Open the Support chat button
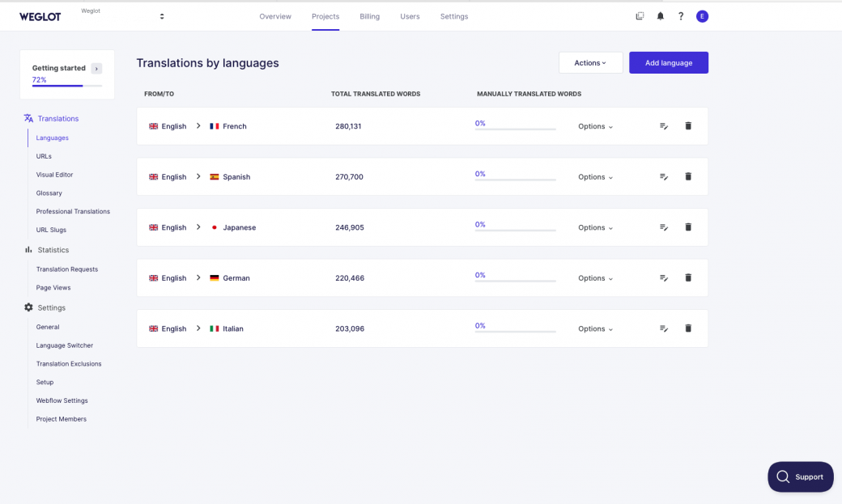This screenshot has height=504, width=842. coord(800,476)
